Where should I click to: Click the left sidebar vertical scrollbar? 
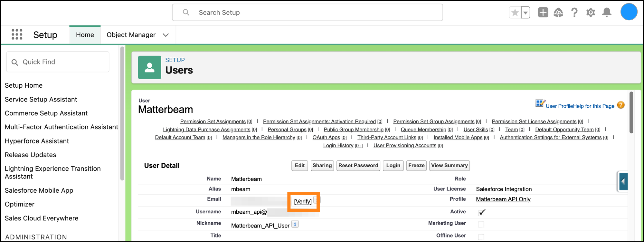pyautogui.click(x=122, y=113)
